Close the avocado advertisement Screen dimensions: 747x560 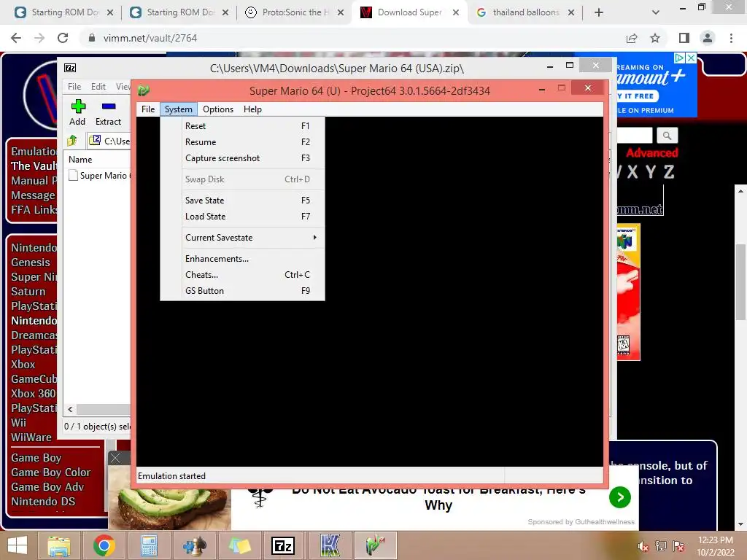pos(115,458)
